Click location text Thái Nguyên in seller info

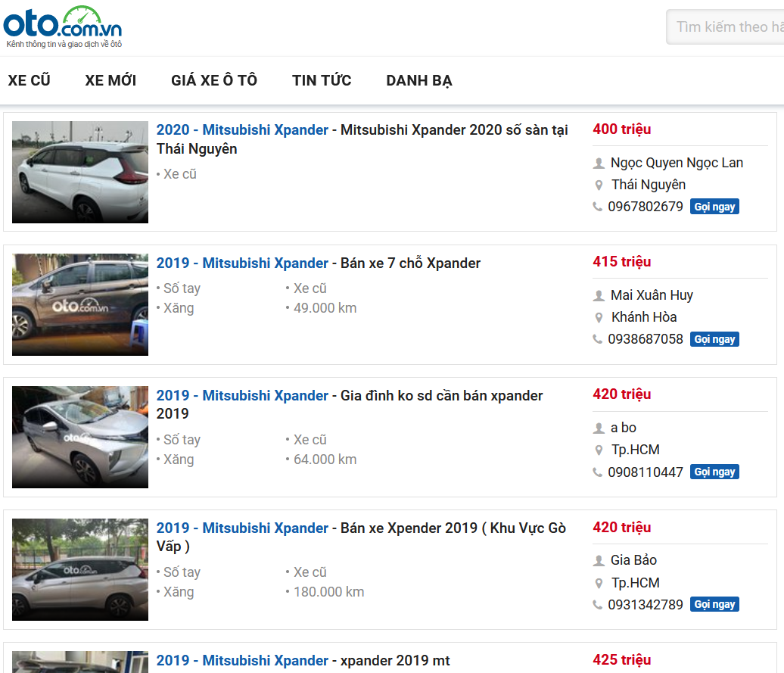[649, 185]
